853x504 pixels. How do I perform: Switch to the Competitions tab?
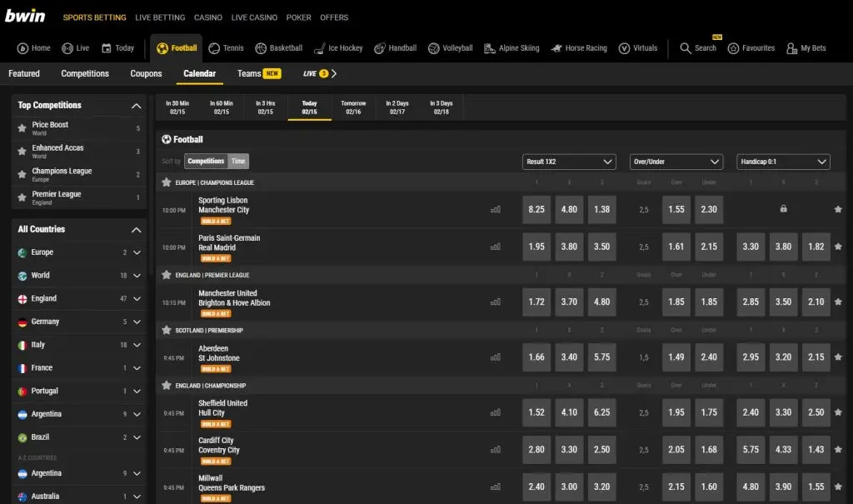click(85, 73)
